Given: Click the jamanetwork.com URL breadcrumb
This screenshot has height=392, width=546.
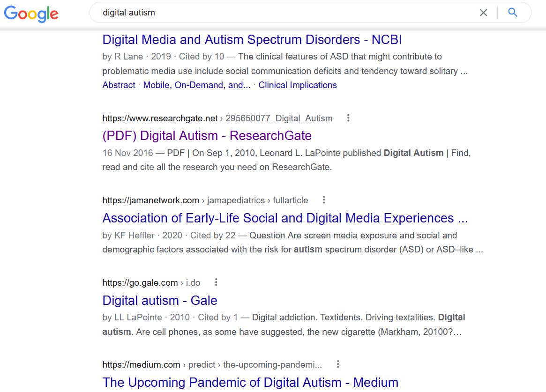Looking at the screenshot, I should tap(151, 200).
